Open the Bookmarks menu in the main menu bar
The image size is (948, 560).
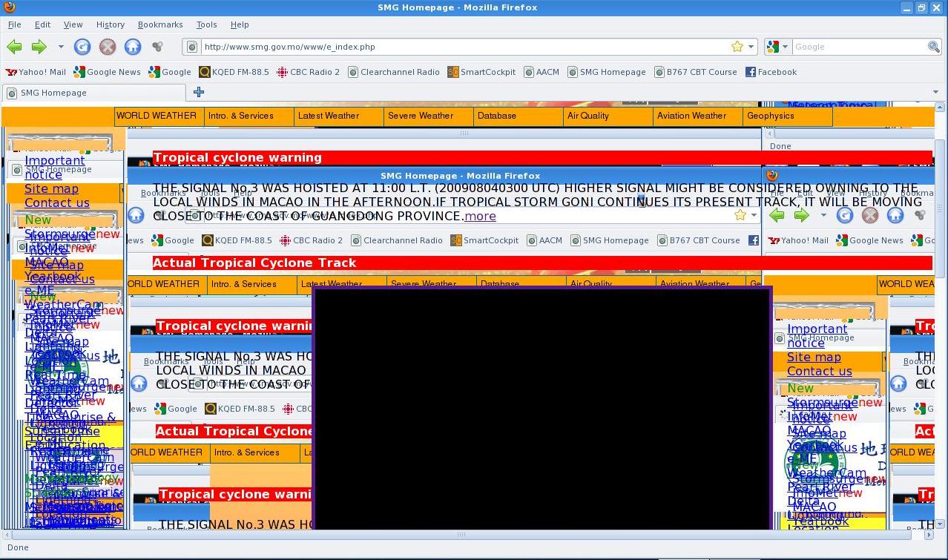(x=160, y=24)
